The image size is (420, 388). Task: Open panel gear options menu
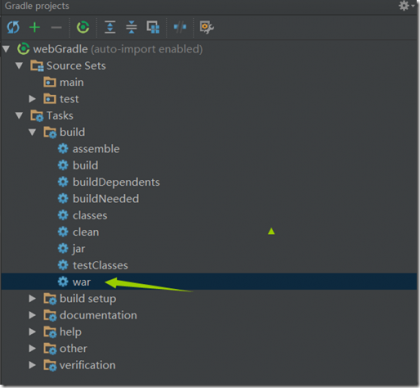pos(406,6)
